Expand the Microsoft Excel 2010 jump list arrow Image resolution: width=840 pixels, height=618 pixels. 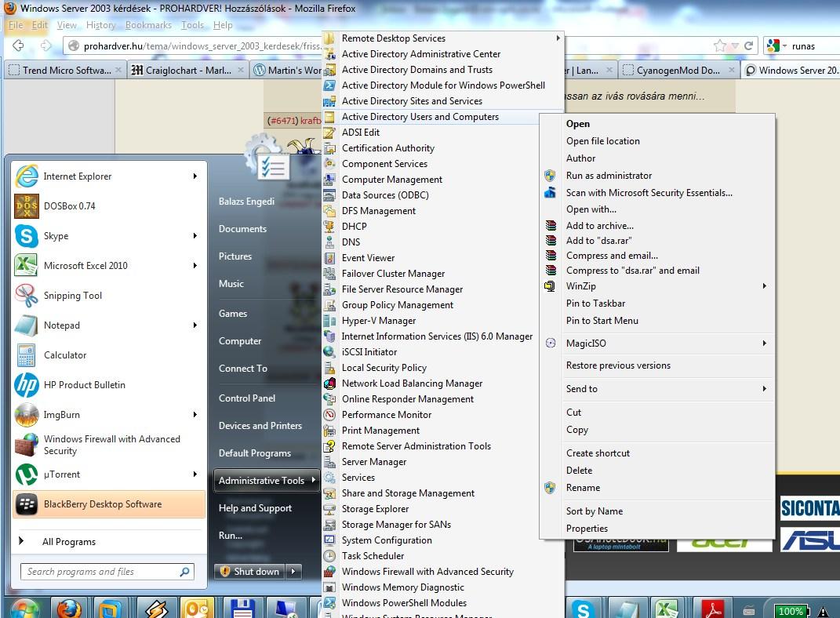coord(195,266)
